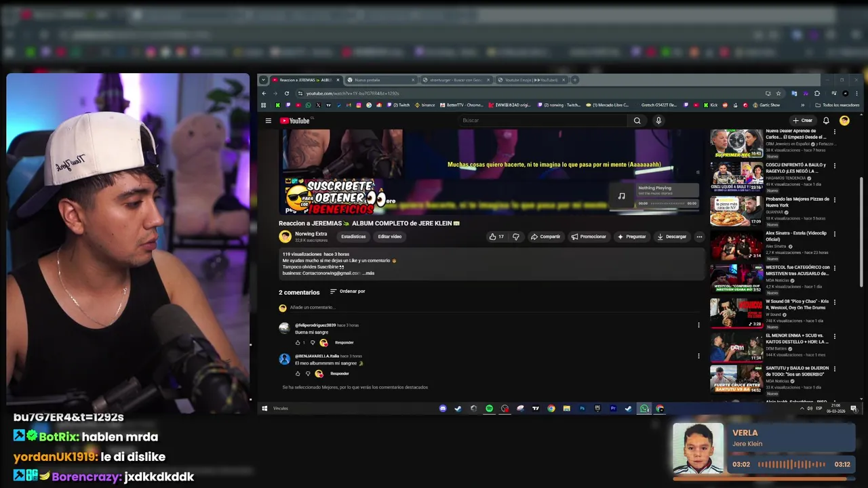Open the account avatar menu
This screenshot has width=868, height=488.
[844, 121]
